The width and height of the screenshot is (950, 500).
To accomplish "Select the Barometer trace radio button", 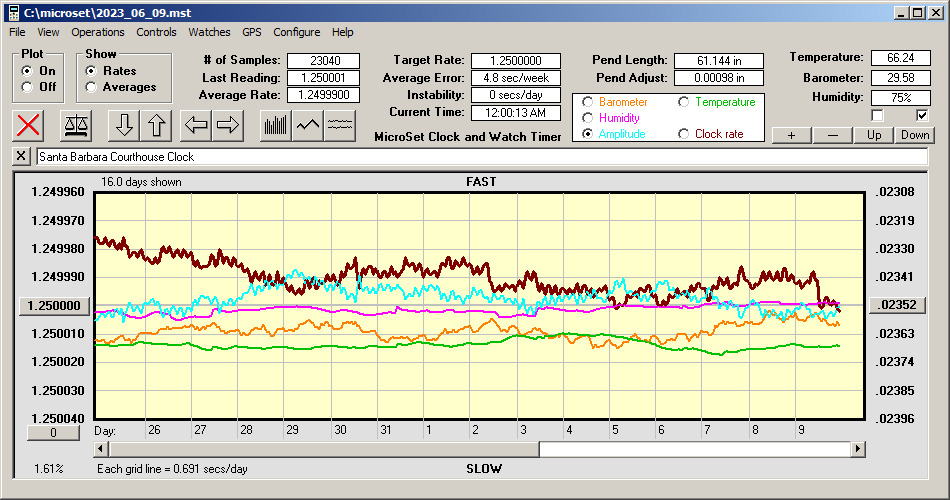I will [587, 102].
